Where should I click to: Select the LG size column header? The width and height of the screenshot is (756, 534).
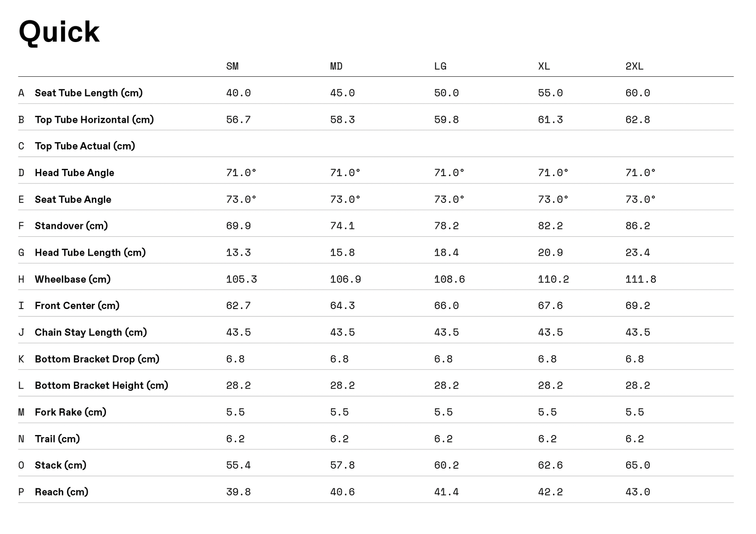(440, 66)
